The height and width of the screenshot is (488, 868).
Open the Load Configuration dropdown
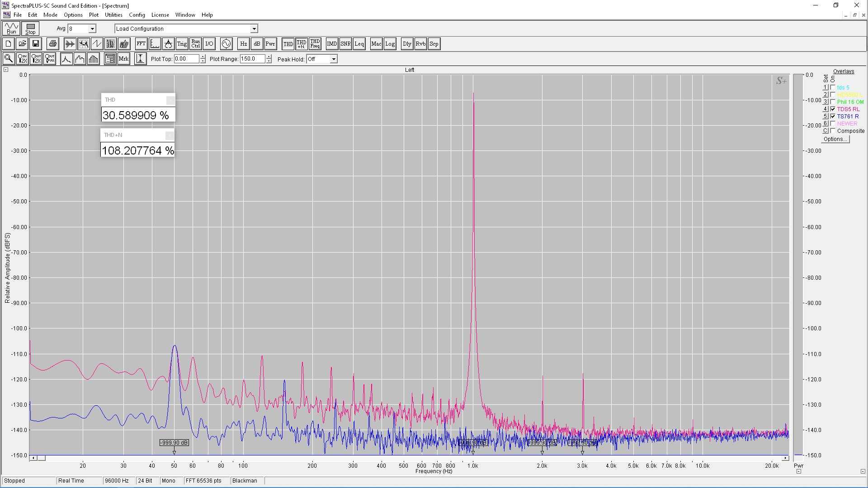pos(254,29)
